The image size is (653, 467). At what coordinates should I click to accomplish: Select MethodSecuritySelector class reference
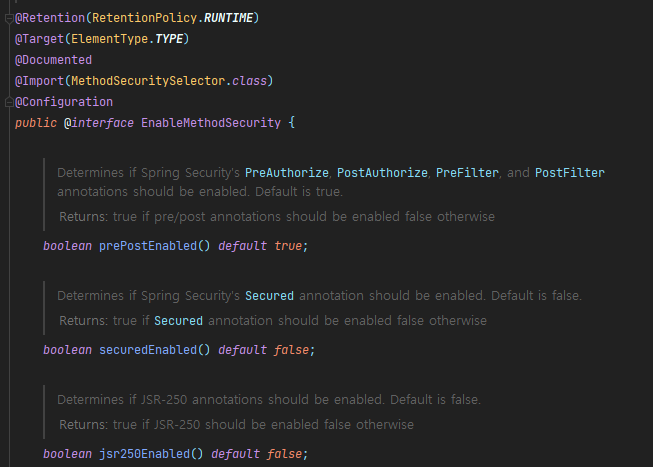pos(148,81)
